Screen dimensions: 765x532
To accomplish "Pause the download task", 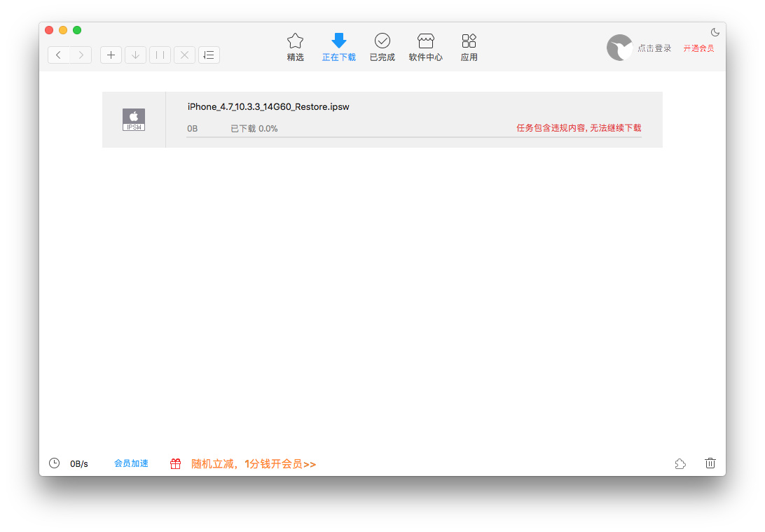I will (x=160, y=55).
